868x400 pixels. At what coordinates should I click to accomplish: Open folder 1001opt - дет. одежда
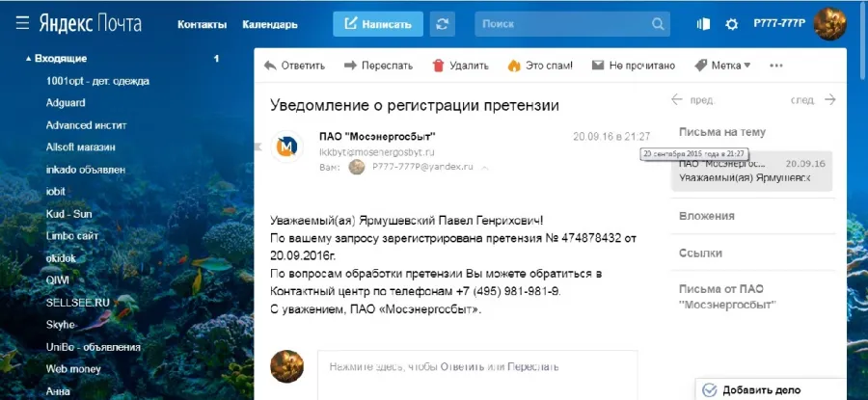(x=97, y=81)
